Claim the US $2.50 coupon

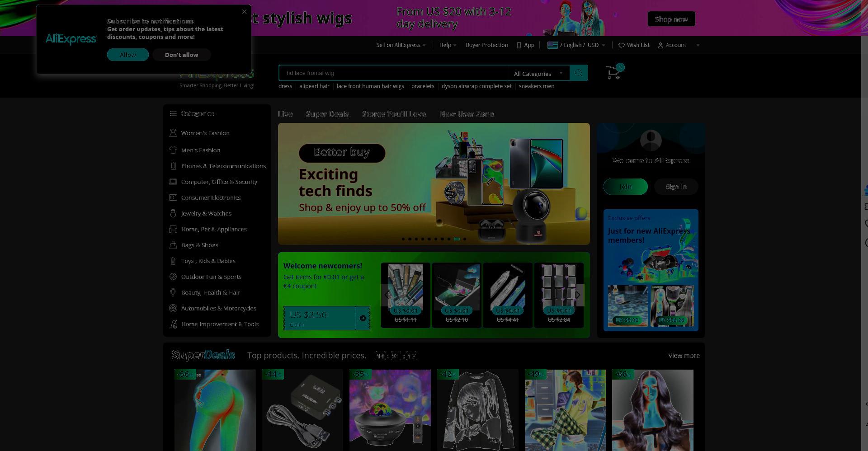326,318
